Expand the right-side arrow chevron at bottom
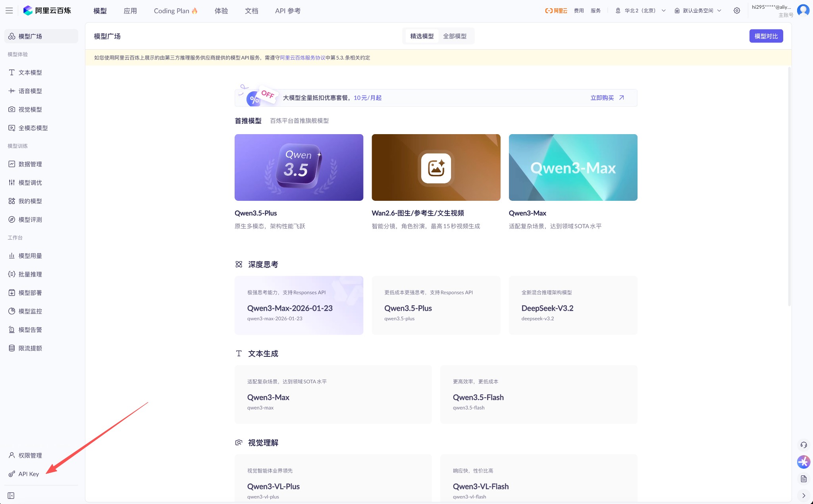 point(803,496)
